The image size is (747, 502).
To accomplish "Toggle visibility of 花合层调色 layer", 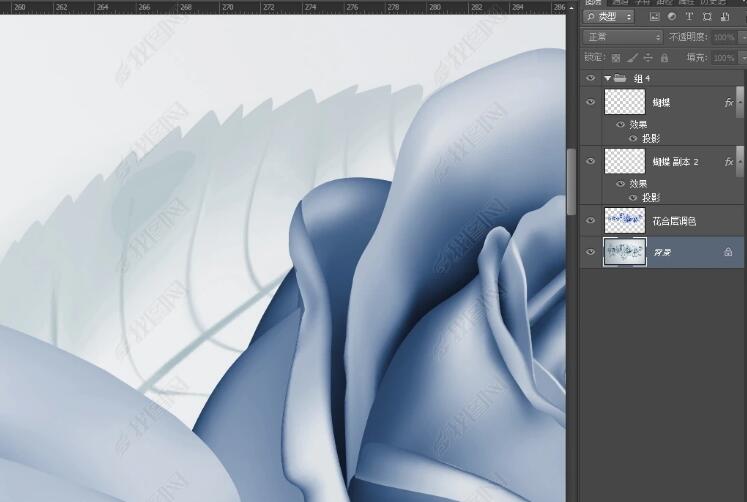I will click(x=590, y=220).
